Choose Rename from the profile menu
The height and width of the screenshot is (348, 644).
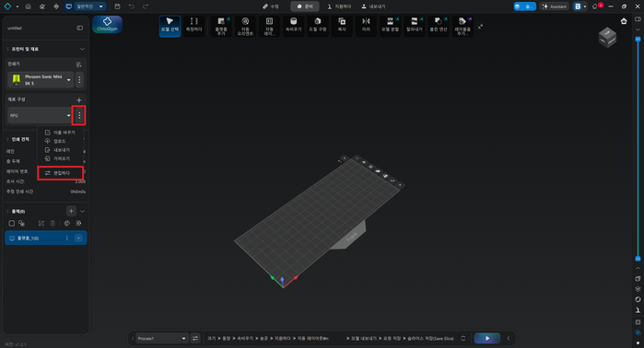point(61,133)
